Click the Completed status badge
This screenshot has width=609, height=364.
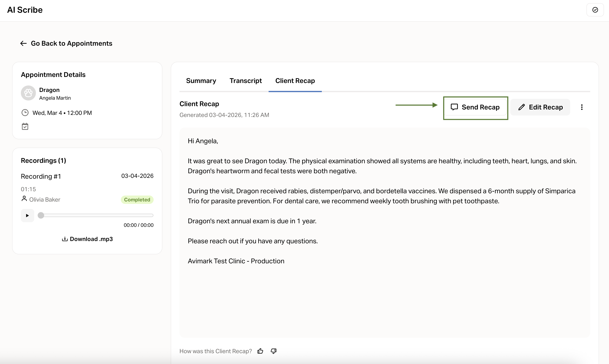click(x=137, y=200)
